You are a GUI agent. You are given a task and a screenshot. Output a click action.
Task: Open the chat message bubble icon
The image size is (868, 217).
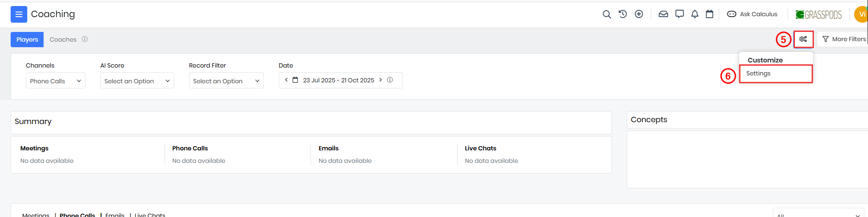(x=679, y=14)
